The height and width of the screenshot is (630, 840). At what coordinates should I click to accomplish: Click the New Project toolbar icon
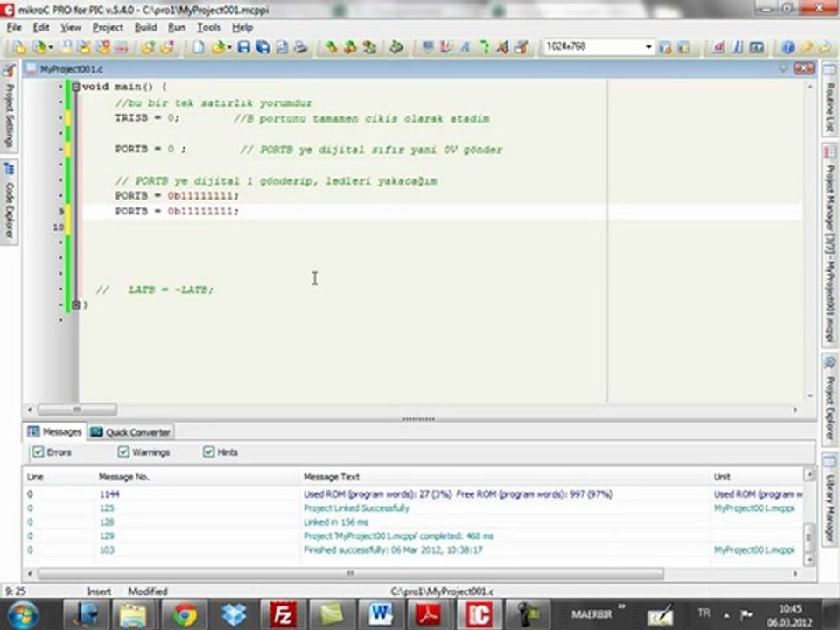click(x=18, y=47)
